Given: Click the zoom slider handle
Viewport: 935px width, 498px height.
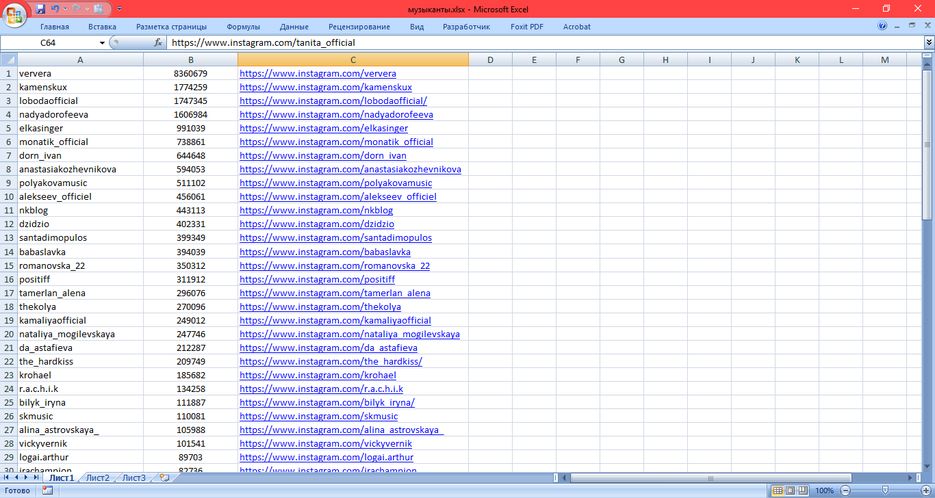Looking at the screenshot, I should click(x=885, y=491).
